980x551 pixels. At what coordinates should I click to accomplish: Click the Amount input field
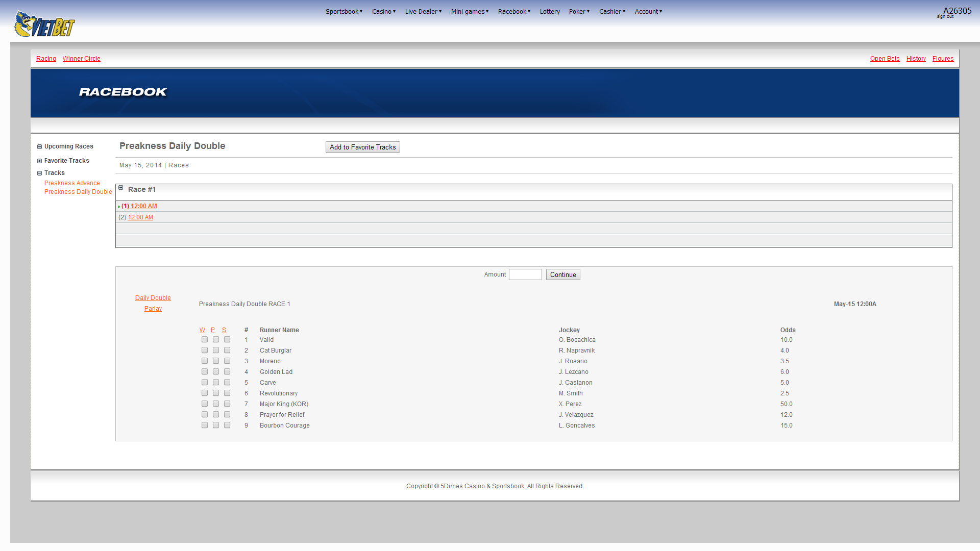[x=525, y=274]
